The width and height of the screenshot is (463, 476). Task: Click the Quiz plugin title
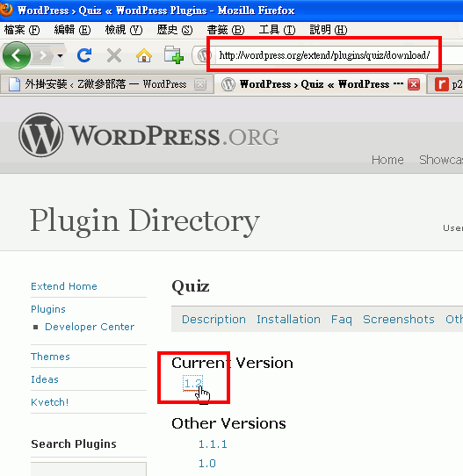[191, 286]
